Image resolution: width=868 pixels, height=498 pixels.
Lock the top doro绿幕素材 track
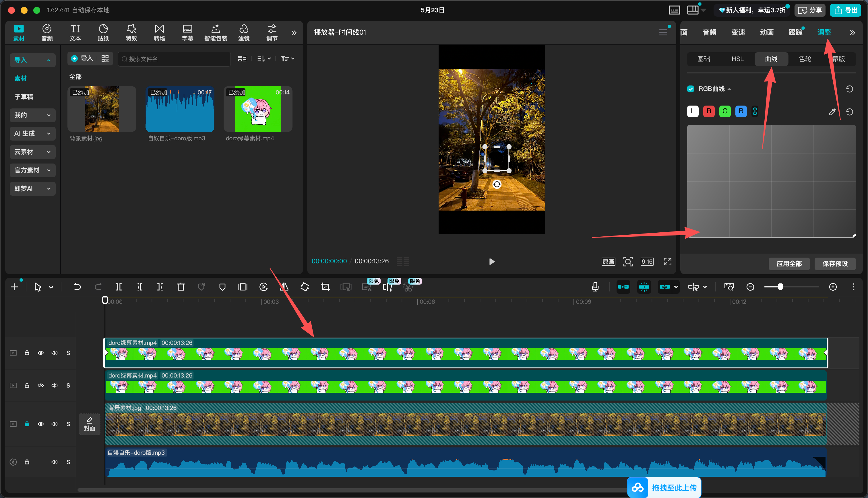[x=27, y=353]
